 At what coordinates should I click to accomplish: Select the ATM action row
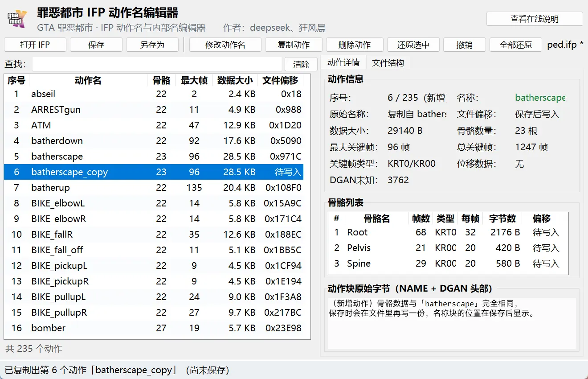pos(154,125)
